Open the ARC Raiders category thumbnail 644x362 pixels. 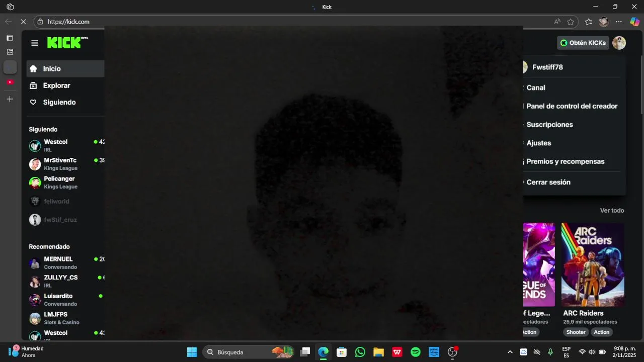[x=593, y=264]
